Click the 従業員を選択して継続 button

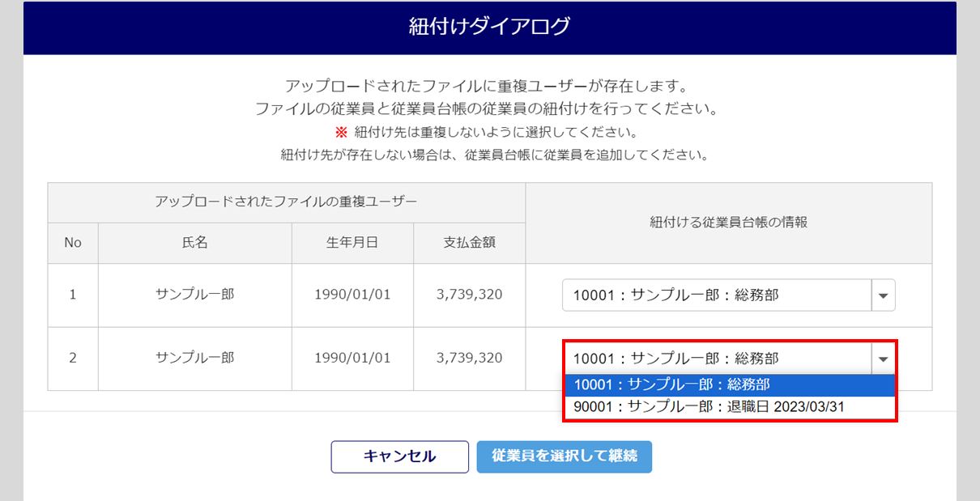point(565,456)
